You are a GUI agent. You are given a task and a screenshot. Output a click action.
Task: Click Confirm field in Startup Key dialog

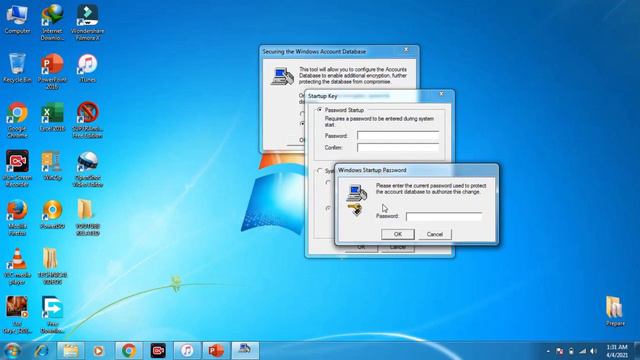point(398,147)
